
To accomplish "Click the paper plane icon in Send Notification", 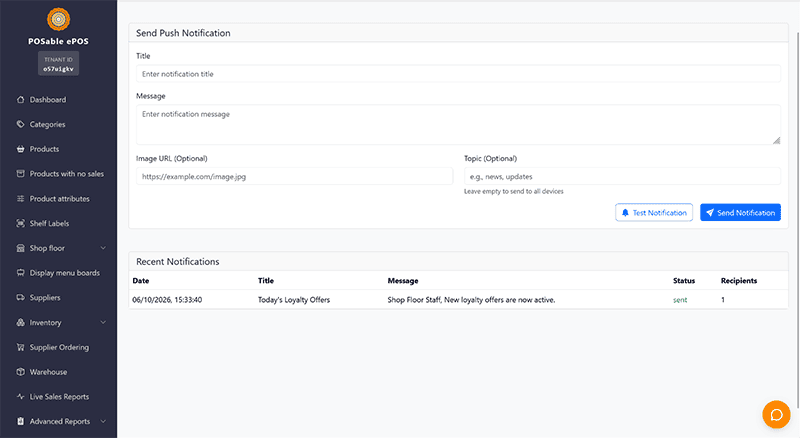I will coord(710,213).
